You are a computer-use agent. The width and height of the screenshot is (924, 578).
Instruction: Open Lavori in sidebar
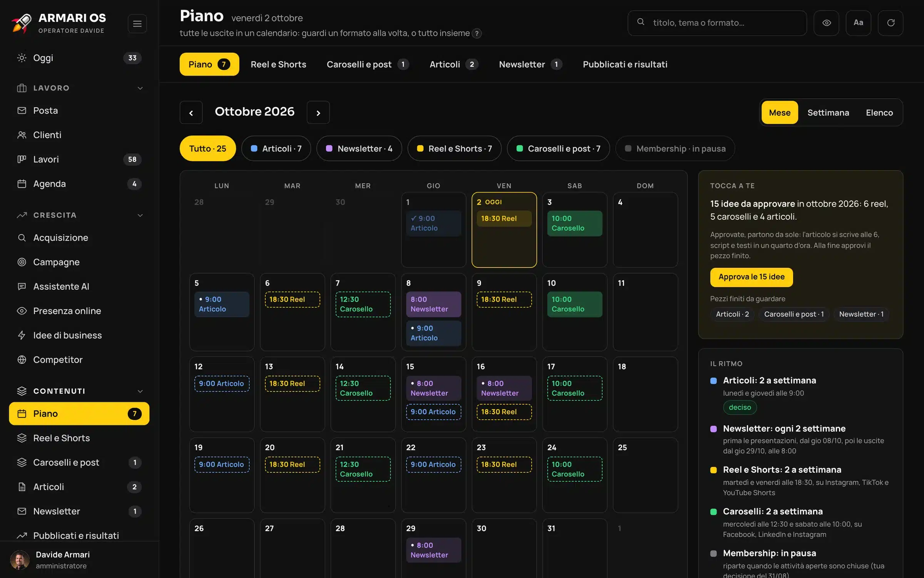79,160
